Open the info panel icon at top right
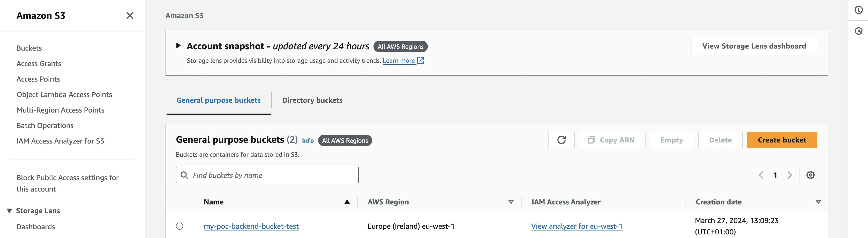The image size is (868, 238). 859,10
